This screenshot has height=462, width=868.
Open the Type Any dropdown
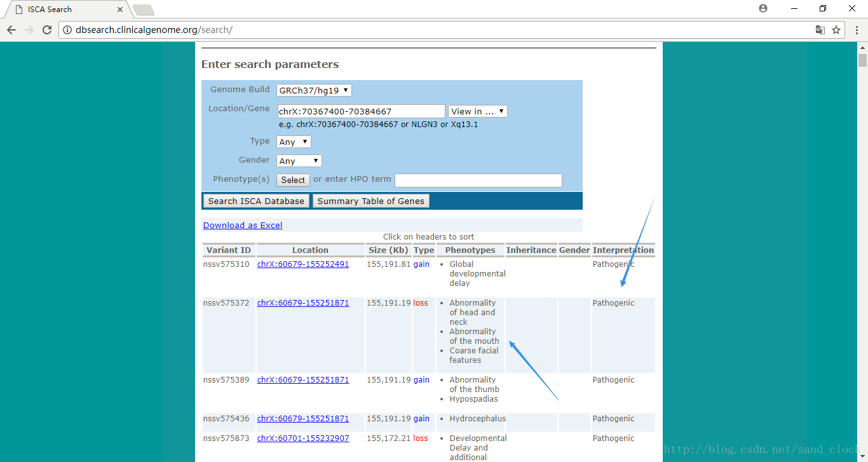coord(294,142)
